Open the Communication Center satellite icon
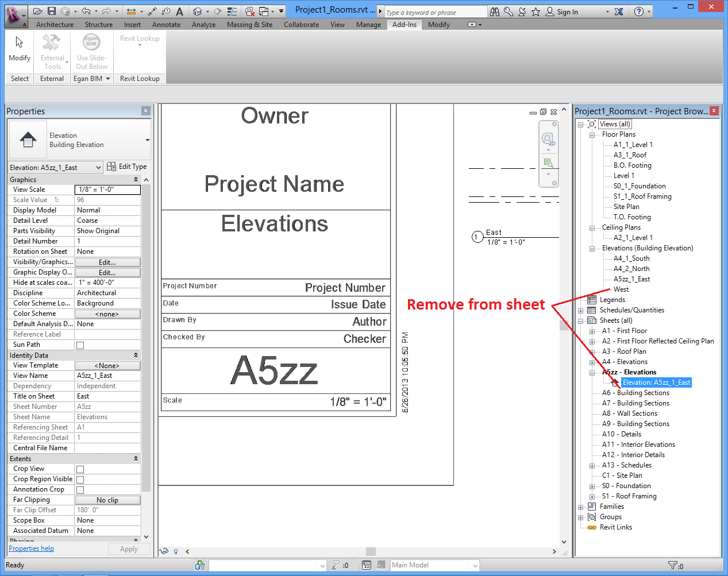 click(522, 11)
